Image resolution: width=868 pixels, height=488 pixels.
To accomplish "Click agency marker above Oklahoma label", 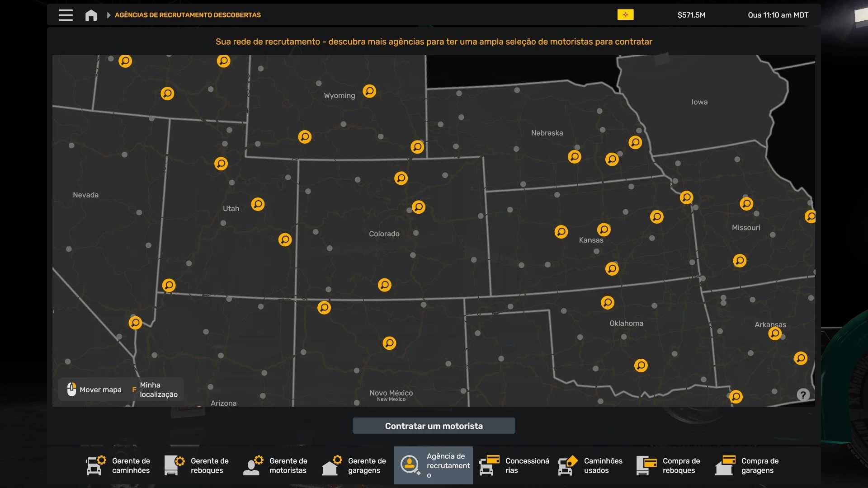I will coord(607,302).
